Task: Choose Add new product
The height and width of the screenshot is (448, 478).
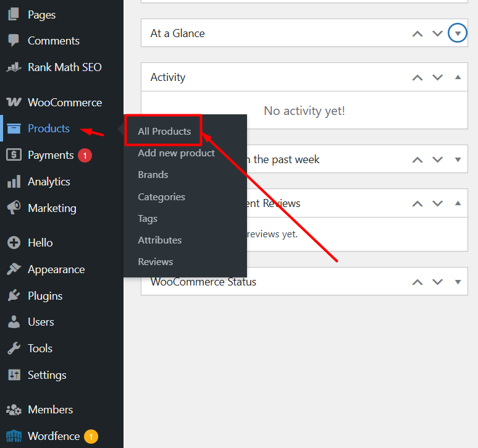Action: pyautogui.click(x=176, y=153)
